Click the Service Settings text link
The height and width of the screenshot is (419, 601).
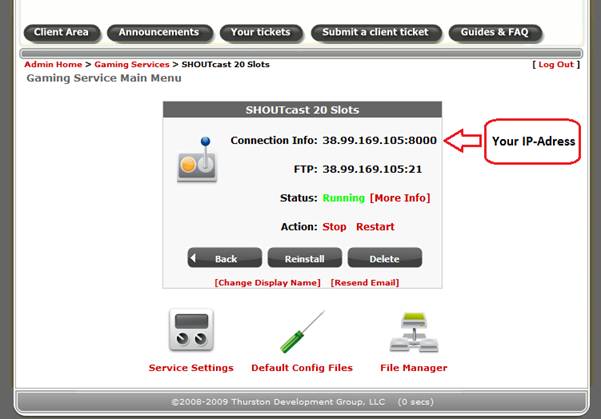tap(191, 368)
